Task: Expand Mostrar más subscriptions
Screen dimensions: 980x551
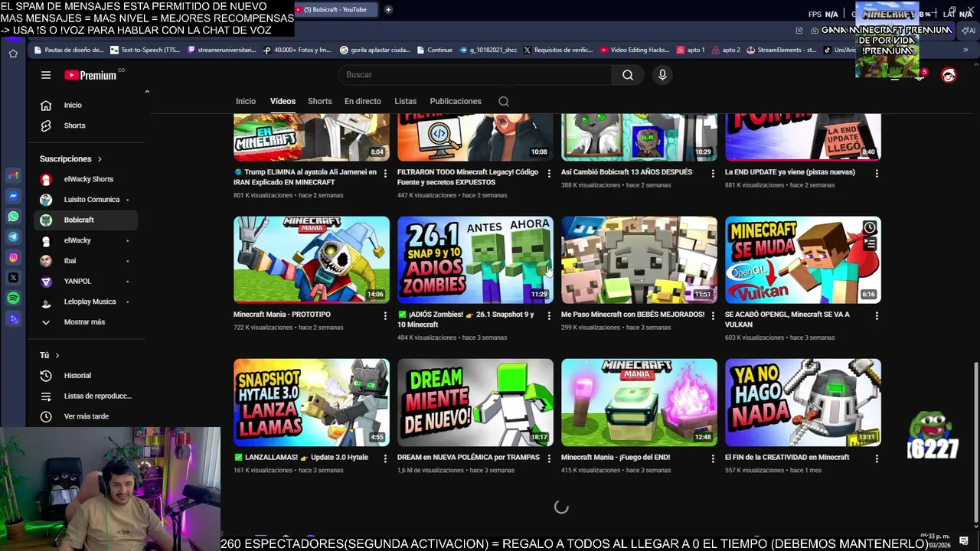Action: pos(84,322)
